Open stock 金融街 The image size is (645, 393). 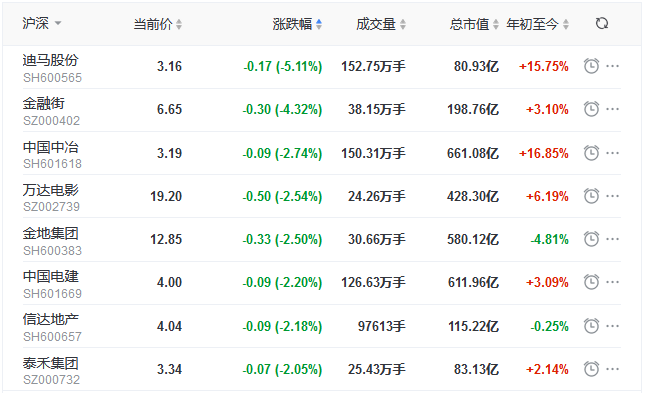pyautogui.click(x=44, y=103)
